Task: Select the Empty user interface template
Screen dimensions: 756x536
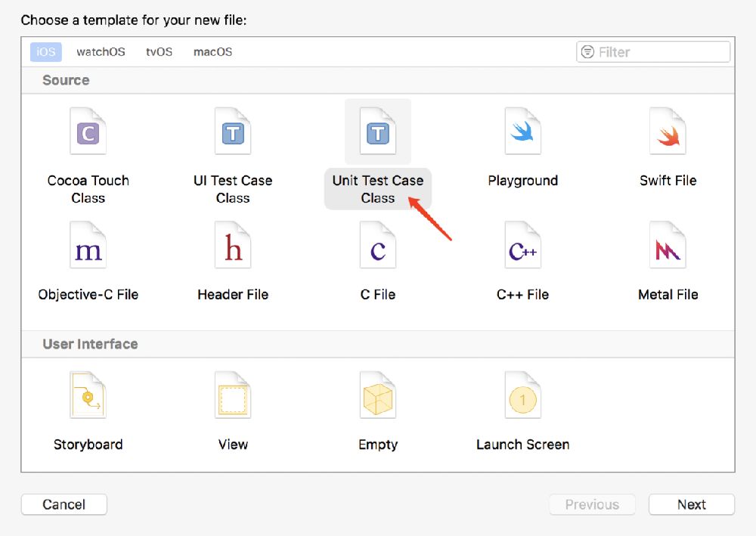Action: [x=377, y=395]
